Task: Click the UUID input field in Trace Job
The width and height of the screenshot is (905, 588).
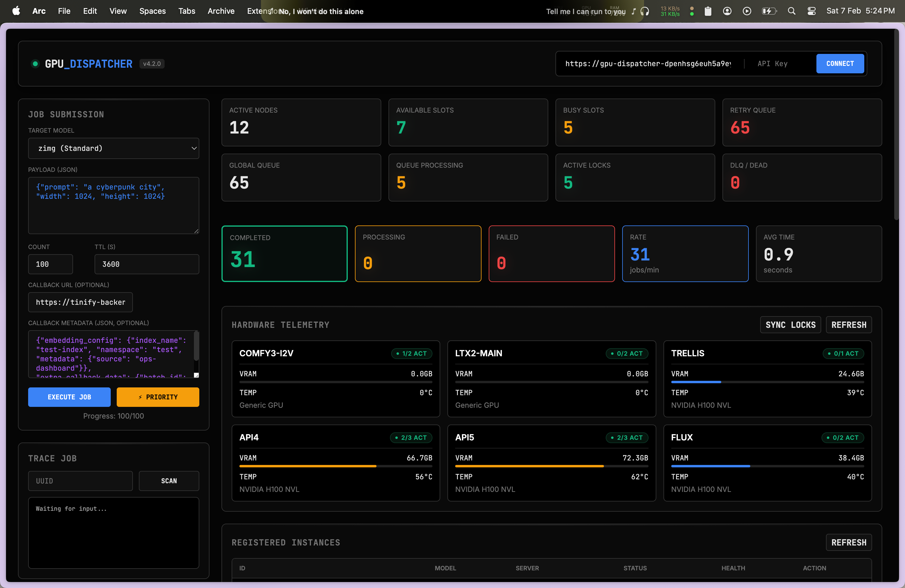Action: pyautogui.click(x=80, y=481)
